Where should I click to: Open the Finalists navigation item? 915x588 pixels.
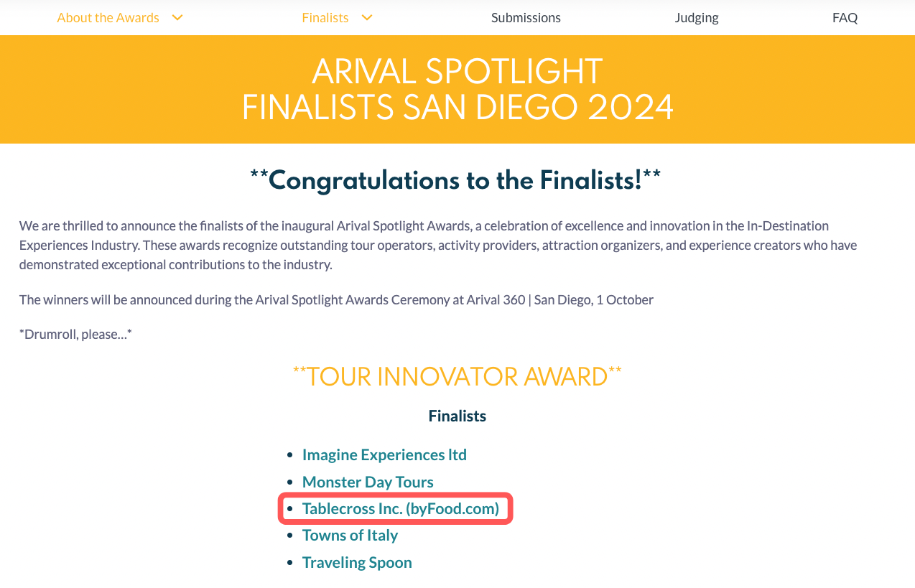pyautogui.click(x=325, y=18)
